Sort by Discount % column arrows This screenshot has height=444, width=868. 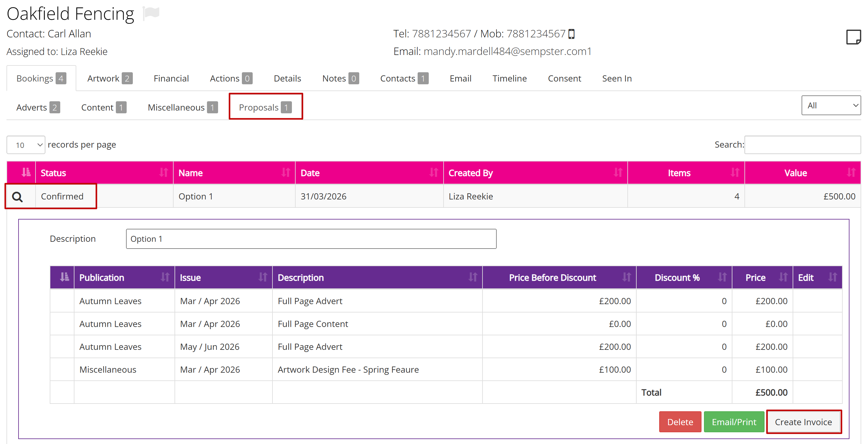[x=723, y=277]
